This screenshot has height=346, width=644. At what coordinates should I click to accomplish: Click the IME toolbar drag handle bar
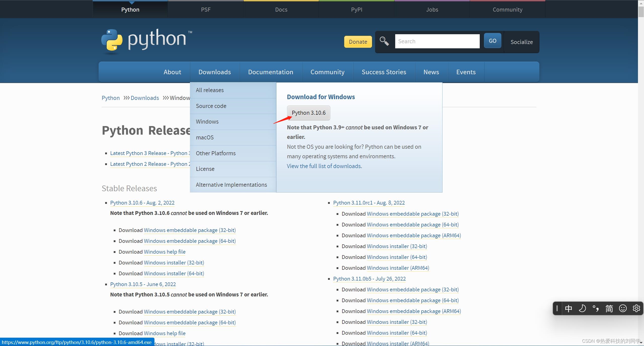click(557, 308)
